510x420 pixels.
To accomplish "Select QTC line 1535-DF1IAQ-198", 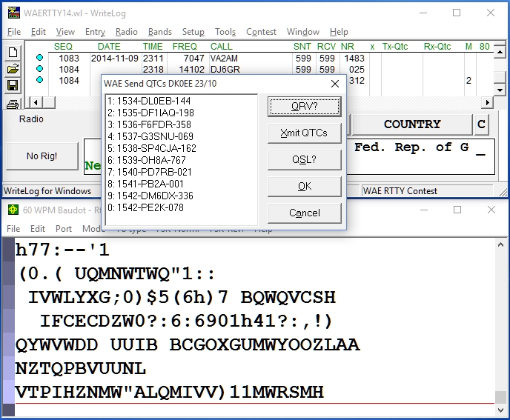I will (150, 113).
